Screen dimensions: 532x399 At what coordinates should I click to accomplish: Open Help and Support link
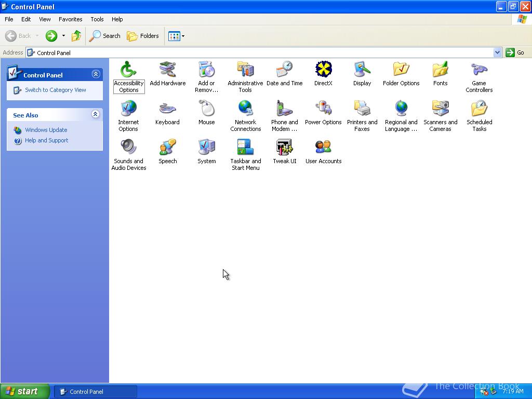pos(46,140)
